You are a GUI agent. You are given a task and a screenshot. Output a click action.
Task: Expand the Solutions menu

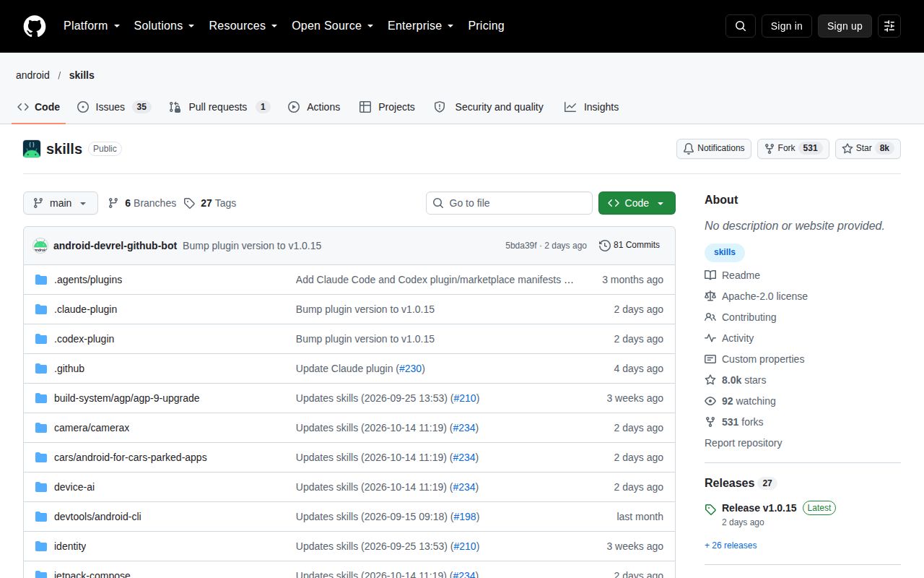164,26
